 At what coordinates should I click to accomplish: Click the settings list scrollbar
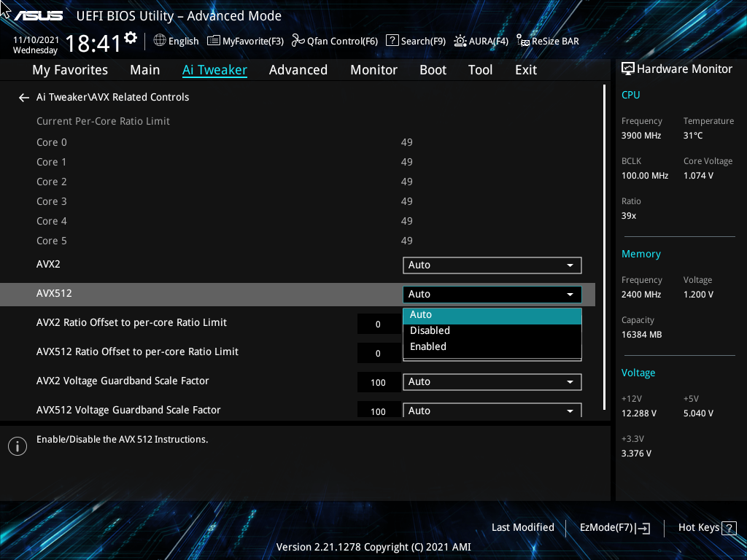click(x=605, y=246)
